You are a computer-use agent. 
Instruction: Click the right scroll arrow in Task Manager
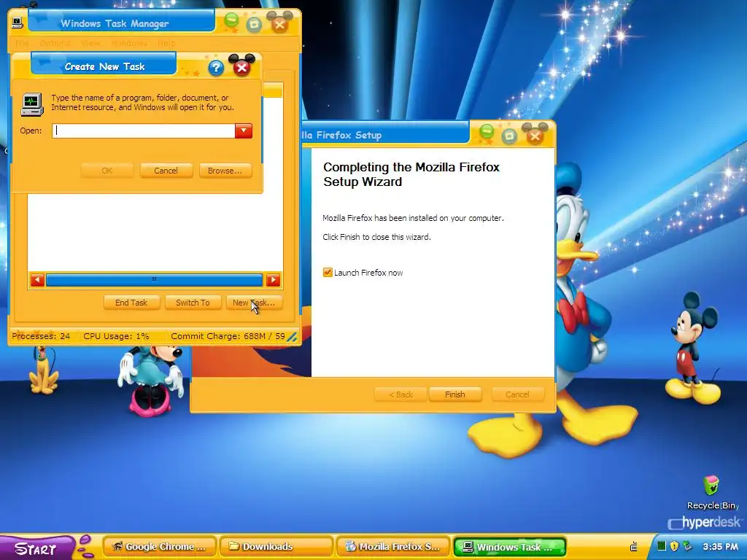tap(273, 280)
